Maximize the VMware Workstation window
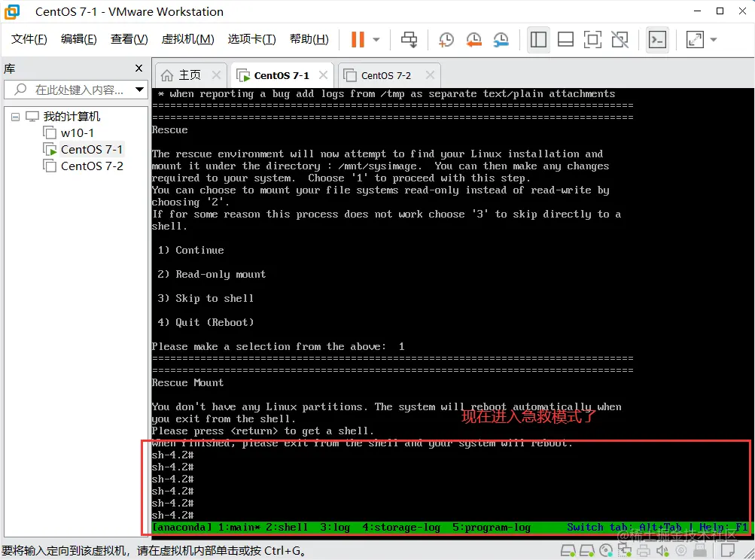Screen dimensions: 755x560 coord(720,11)
